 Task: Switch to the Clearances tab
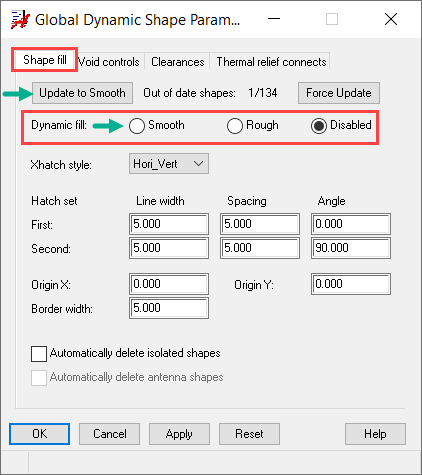click(x=177, y=62)
